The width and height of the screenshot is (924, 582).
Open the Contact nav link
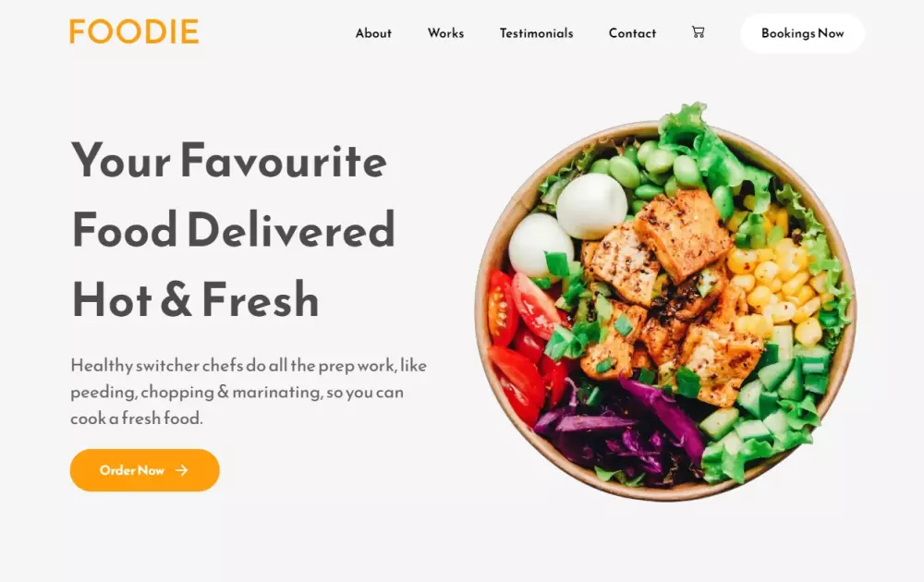[632, 33]
